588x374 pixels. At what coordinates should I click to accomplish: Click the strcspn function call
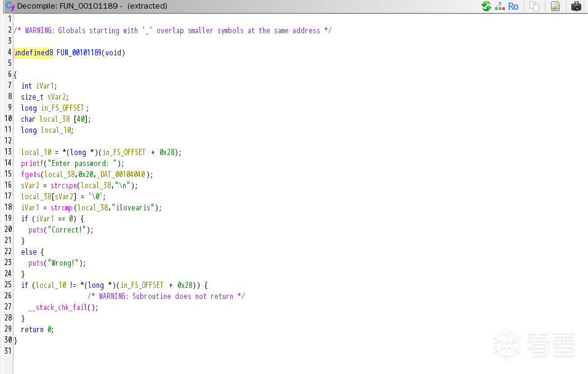[x=64, y=186]
